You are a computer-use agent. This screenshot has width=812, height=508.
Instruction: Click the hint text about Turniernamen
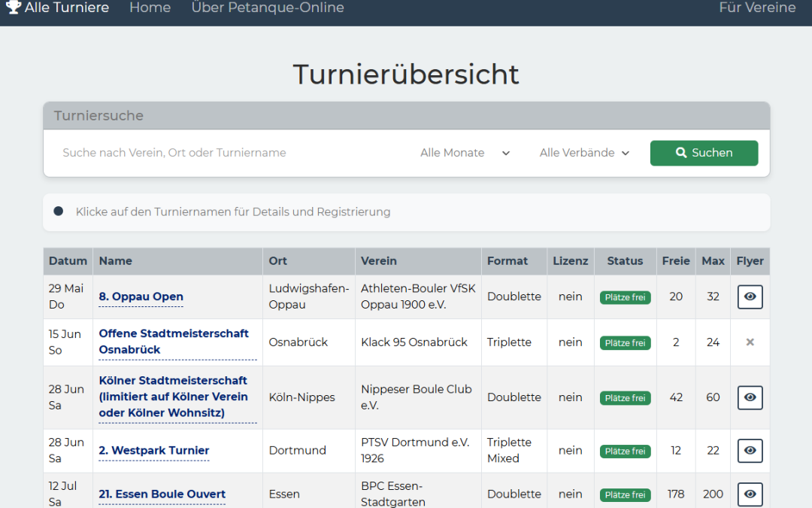coord(233,212)
